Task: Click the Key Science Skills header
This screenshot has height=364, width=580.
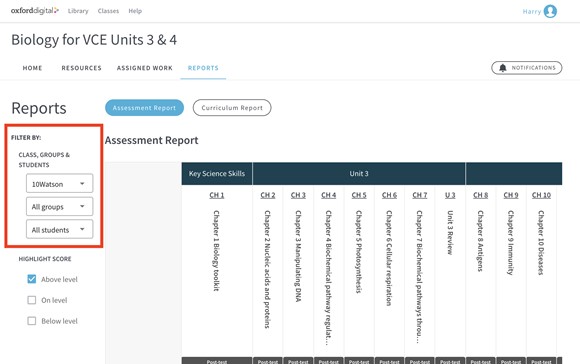Action: 217,173
